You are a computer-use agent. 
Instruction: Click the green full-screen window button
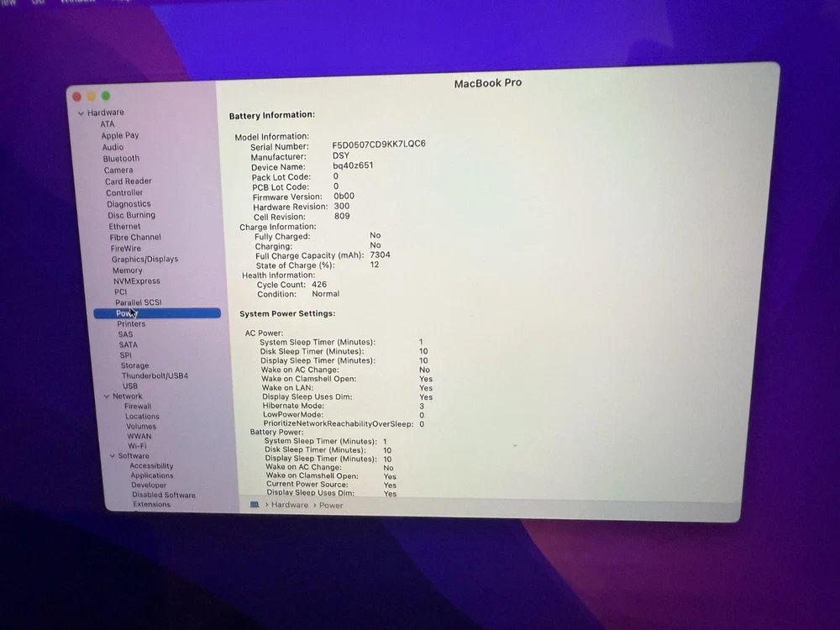106,97
